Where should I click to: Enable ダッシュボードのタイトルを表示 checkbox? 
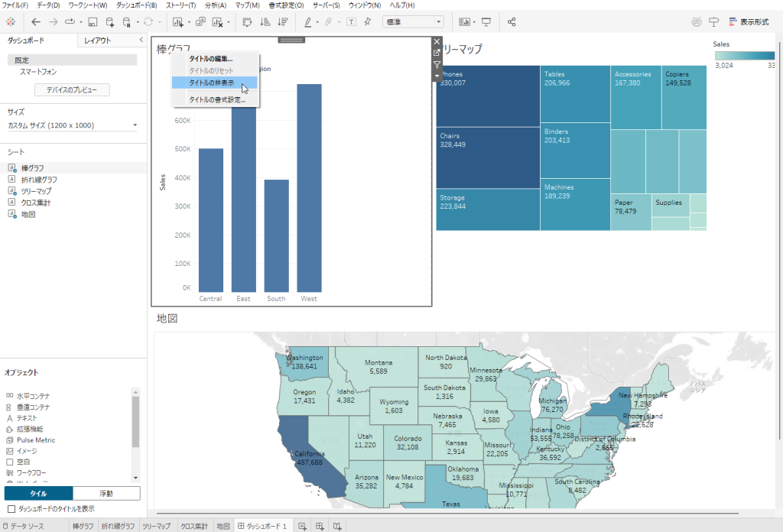[11, 508]
